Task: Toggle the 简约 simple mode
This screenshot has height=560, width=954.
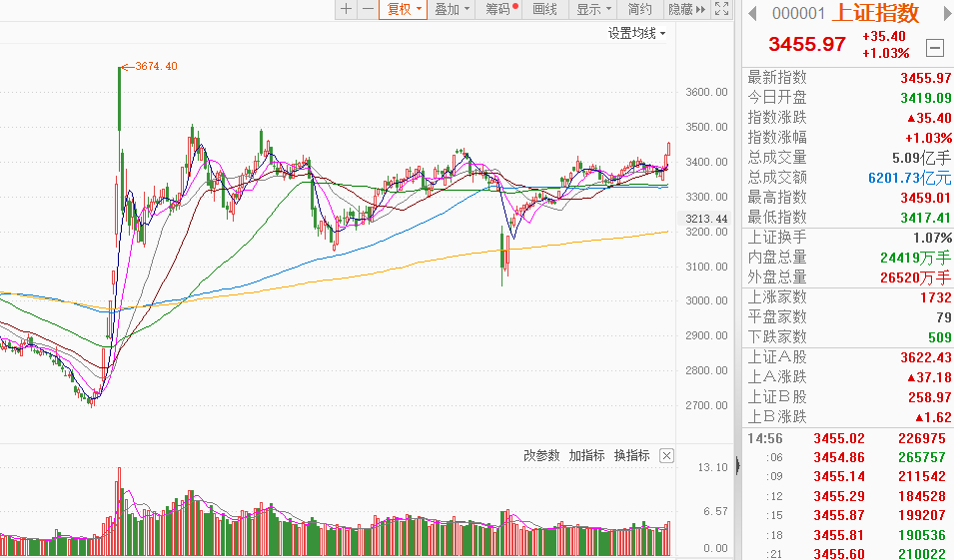Action: (640, 9)
